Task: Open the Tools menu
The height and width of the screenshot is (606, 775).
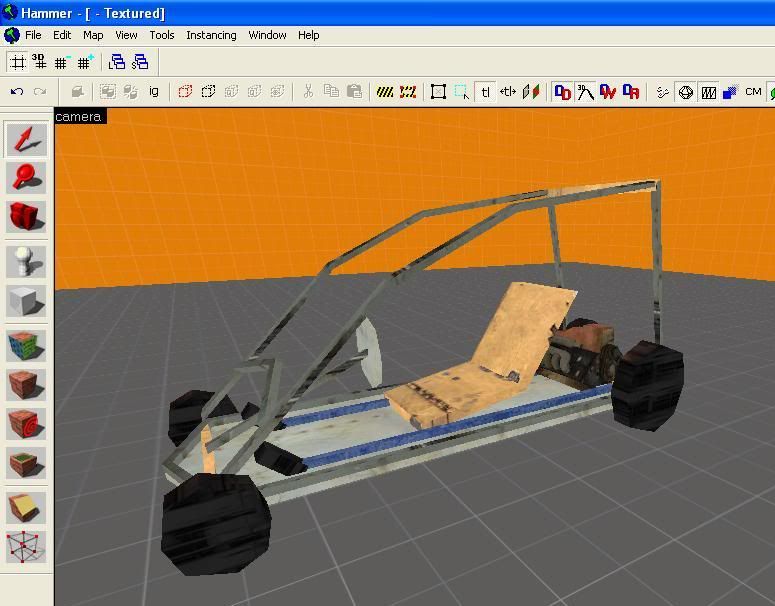Action: pos(161,35)
